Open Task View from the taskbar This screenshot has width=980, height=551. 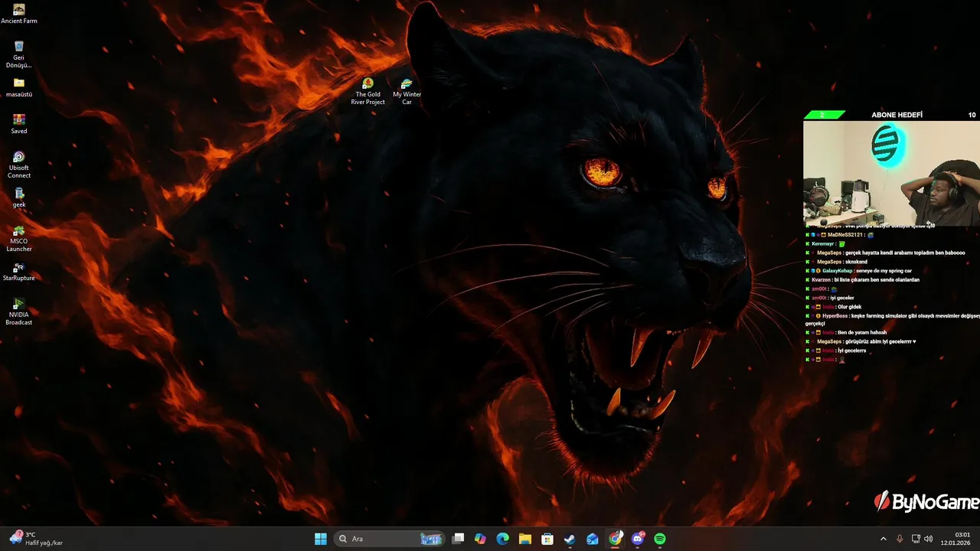click(458, 539)
